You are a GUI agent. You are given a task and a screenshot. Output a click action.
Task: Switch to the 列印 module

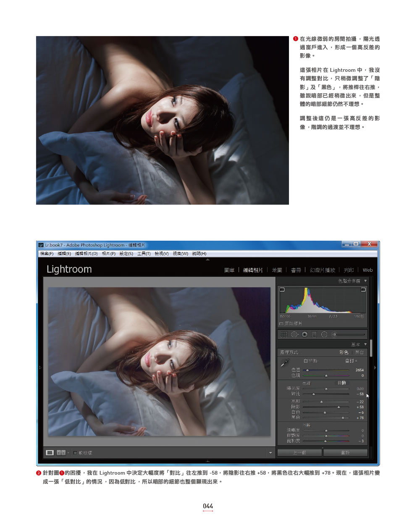point(349,270)
